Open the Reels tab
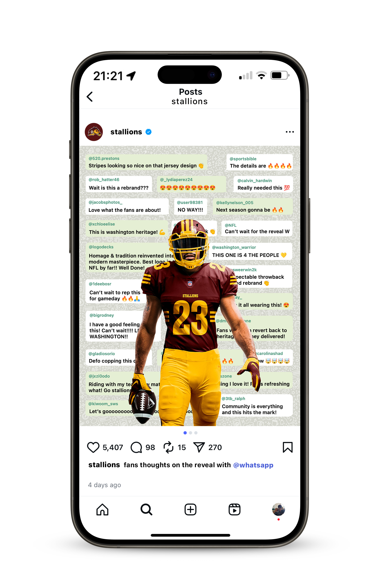This screenshot has height=588, width=378. tap(234, 509)
